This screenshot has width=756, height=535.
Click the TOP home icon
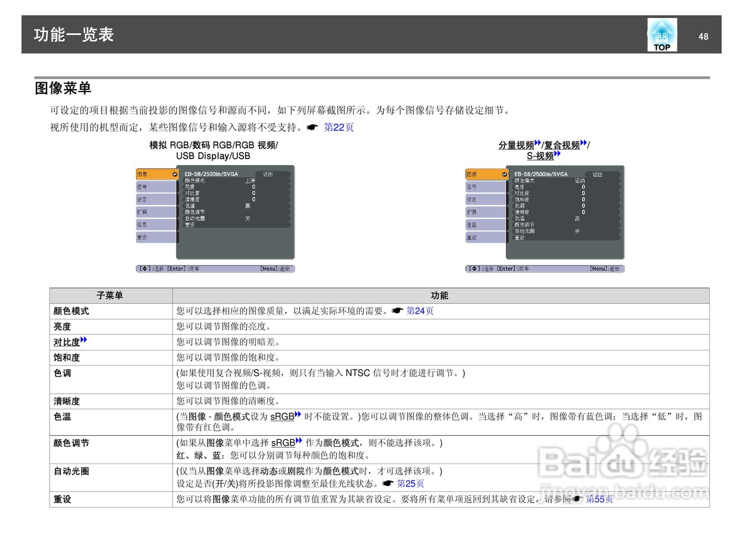(662, 35)
